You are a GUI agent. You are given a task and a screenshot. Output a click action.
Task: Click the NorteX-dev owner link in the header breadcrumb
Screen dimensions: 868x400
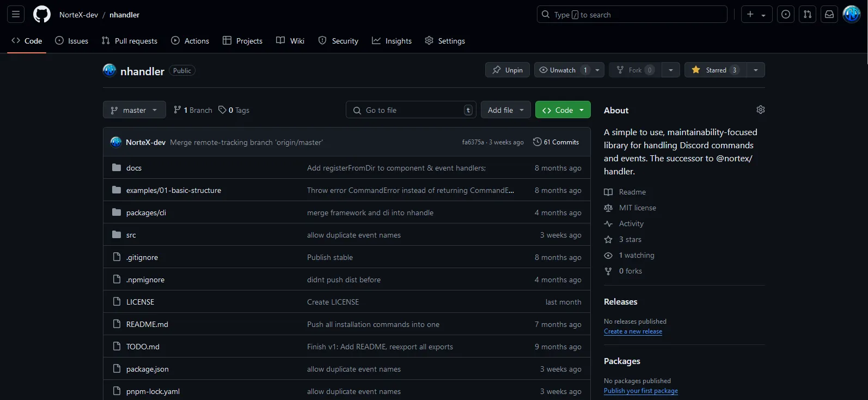pyautogui.click(x=79, y=15)
